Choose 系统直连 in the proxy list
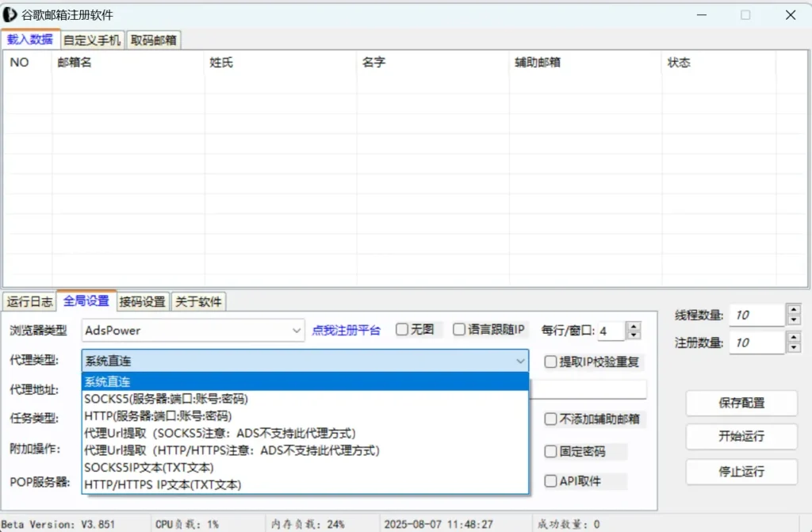The width and height of the screenshot is (812, 532). (x=305, y=382)
